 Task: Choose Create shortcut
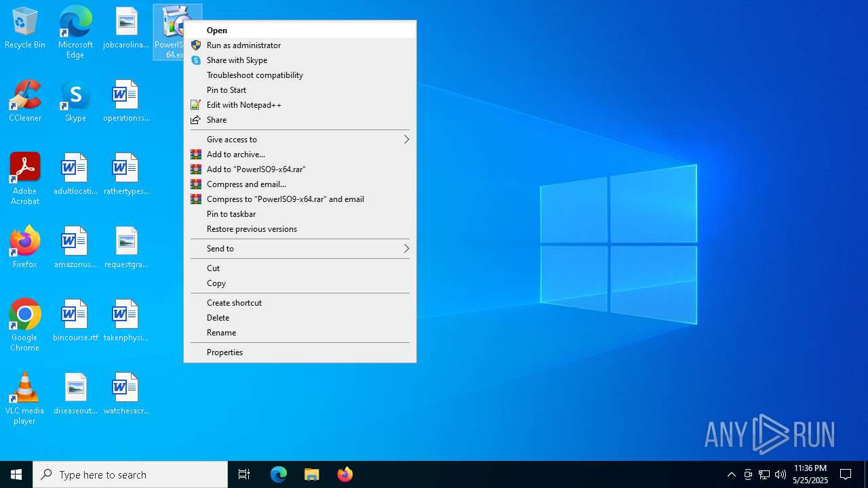300,302
